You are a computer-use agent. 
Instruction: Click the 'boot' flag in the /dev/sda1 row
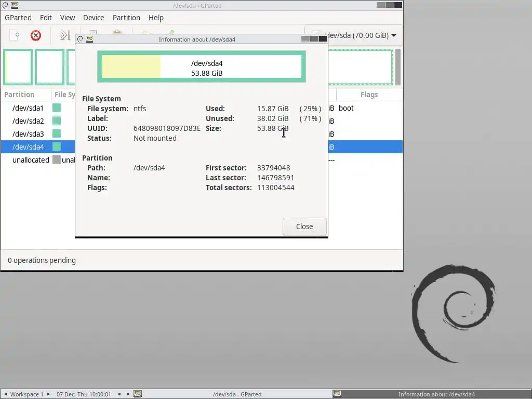point(346,108)
